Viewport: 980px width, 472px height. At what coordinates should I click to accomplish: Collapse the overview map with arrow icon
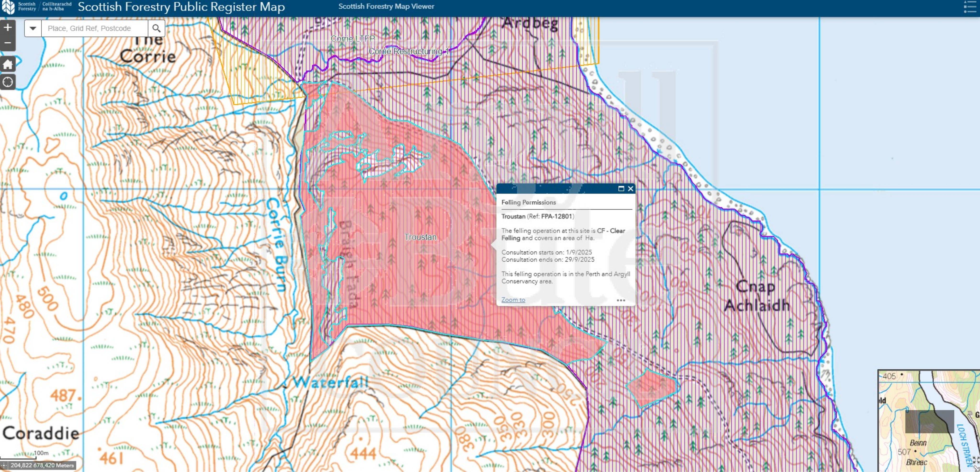pos(977,468)
